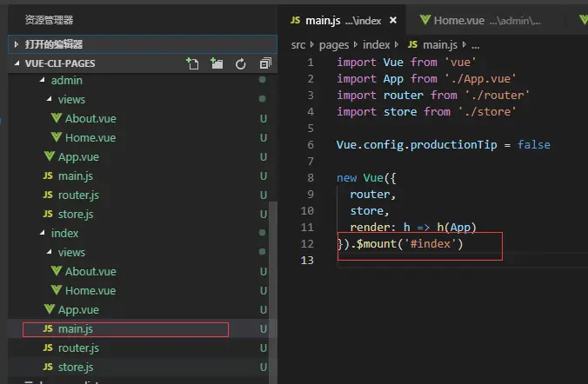Click the JS icon beside admin router.js
This screenshot has width=588, height=384.
tap(48, 195)
